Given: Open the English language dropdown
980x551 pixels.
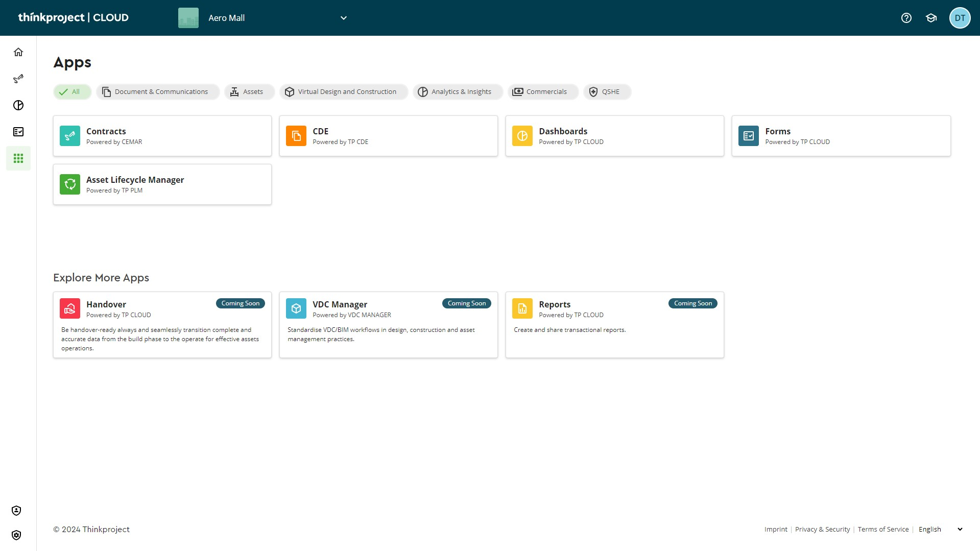Looking at the screenshot, I should tap(940, 529).
